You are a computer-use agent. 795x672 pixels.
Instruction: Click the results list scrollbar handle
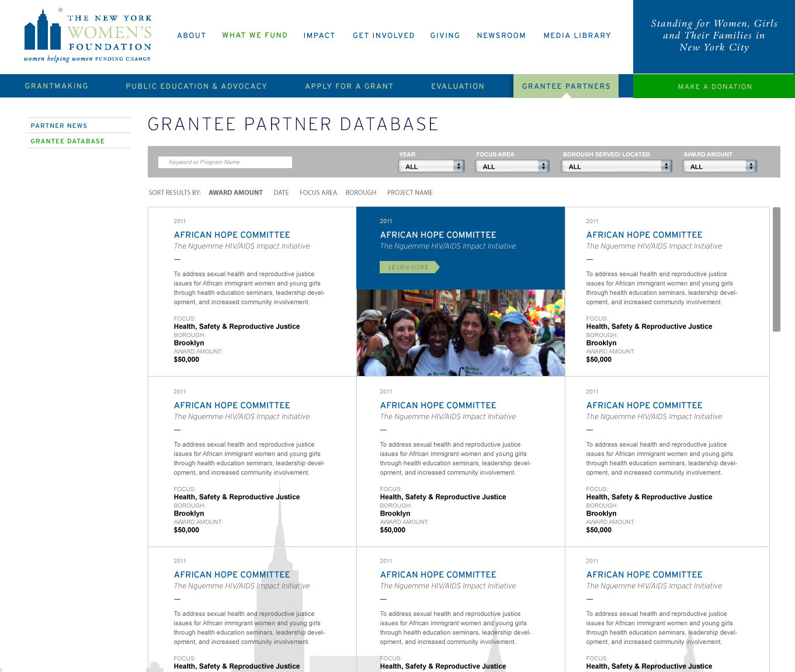click(x=776, y=269)
